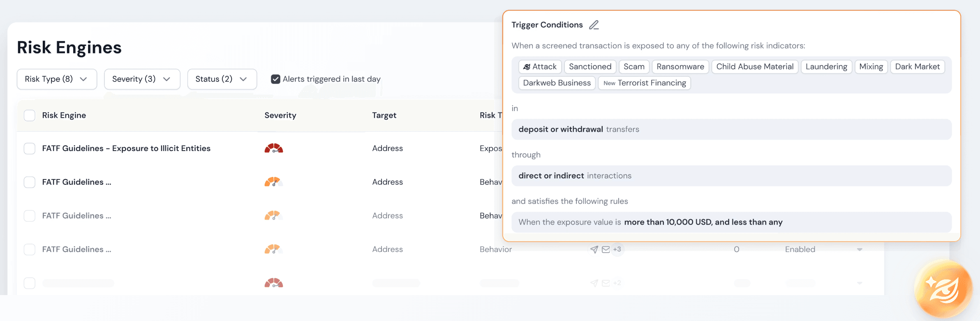Image resolution: width=980 pixels, height=321 pixels.
Task: Open the Risk Type (8) filter dropdown
Action: 57,79
